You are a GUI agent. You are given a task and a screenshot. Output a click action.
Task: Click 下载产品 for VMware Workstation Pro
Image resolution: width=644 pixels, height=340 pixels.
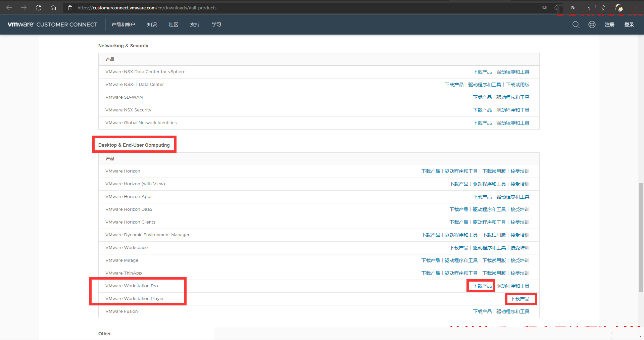pos(482,286)
